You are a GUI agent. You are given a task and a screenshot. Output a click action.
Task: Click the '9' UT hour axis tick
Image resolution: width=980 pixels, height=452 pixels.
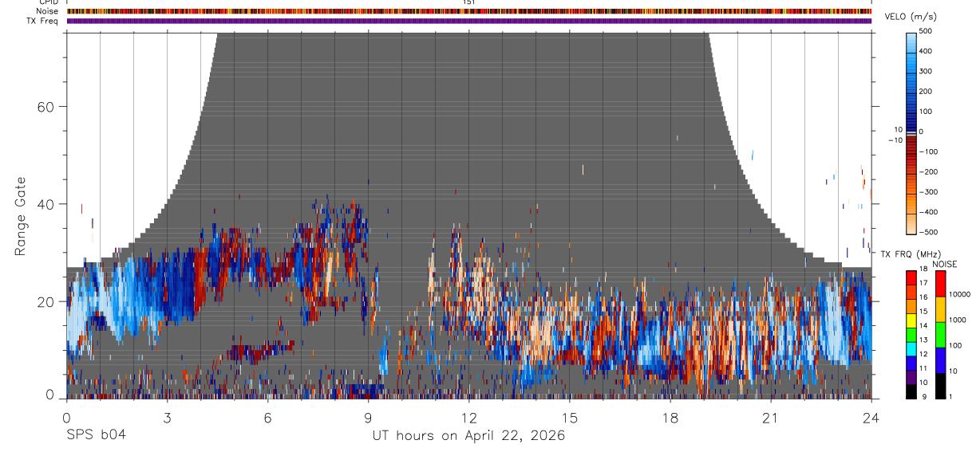point(368,418)
